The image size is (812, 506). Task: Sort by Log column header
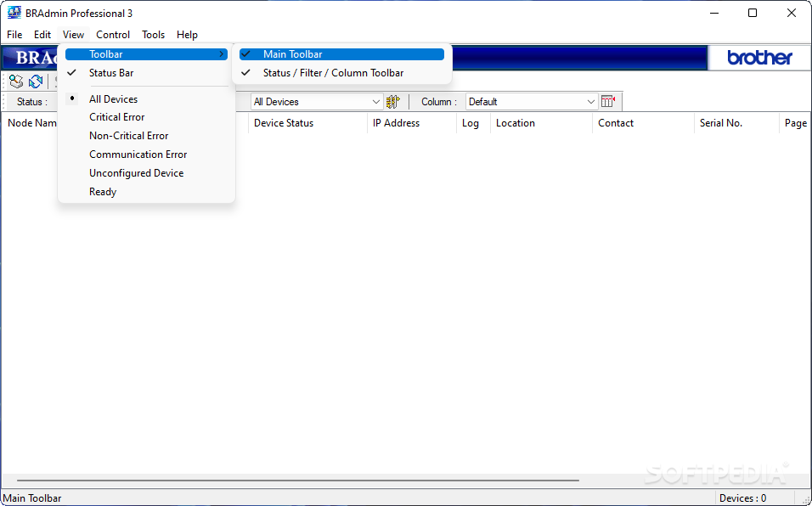click(x=473, y=123)
